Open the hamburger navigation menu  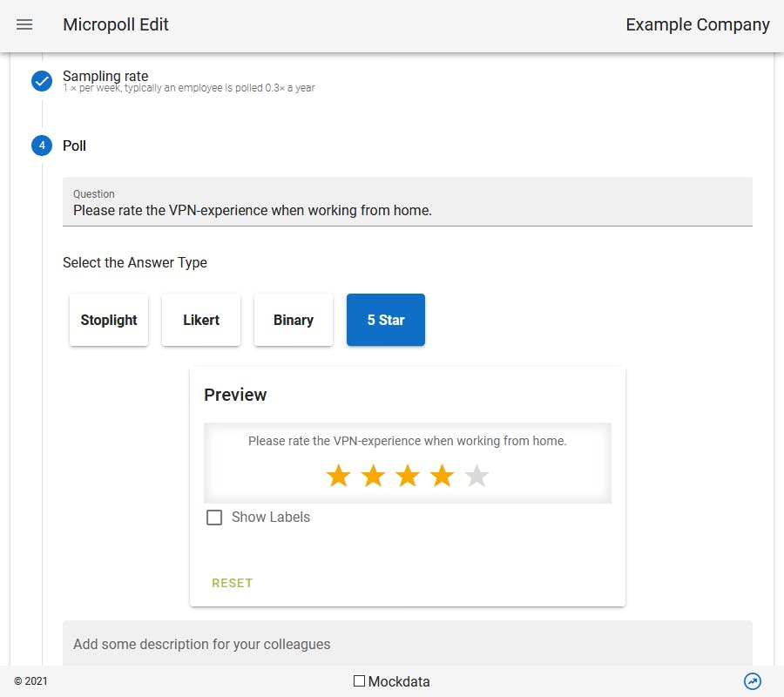click(24, 24)
